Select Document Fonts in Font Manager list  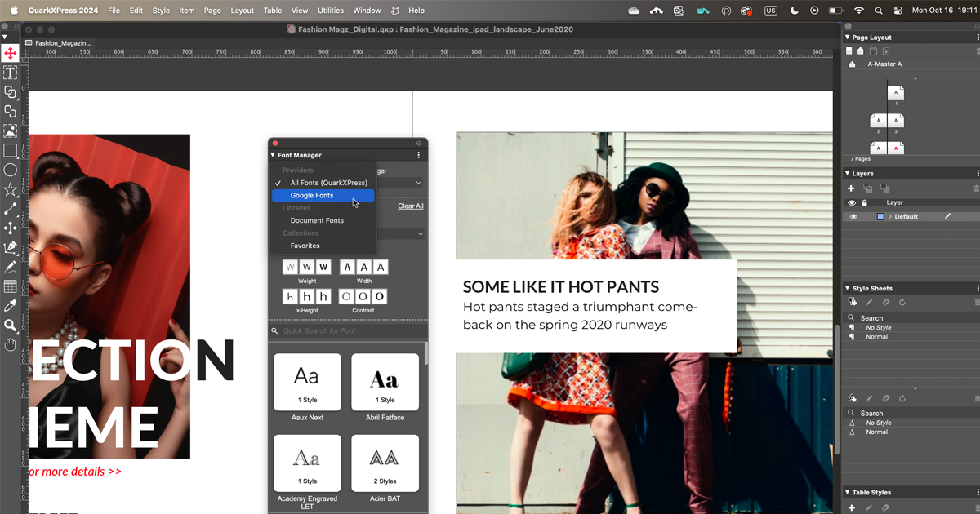click(x=317, y=220)
